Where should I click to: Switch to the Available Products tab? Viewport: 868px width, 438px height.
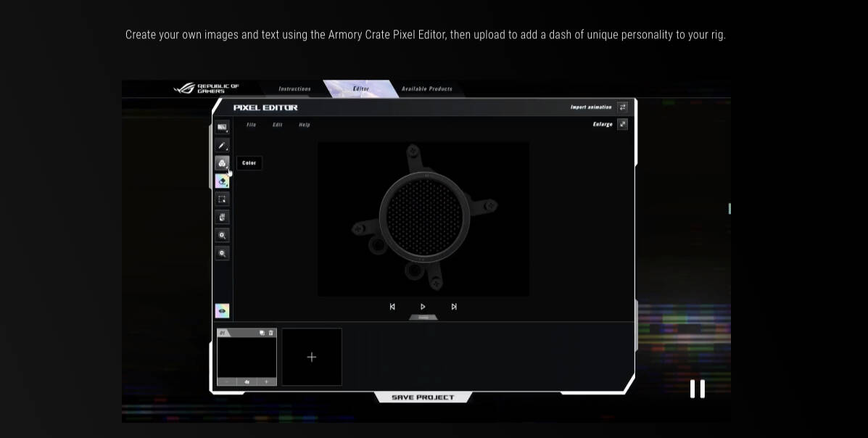tap(427, 89)
